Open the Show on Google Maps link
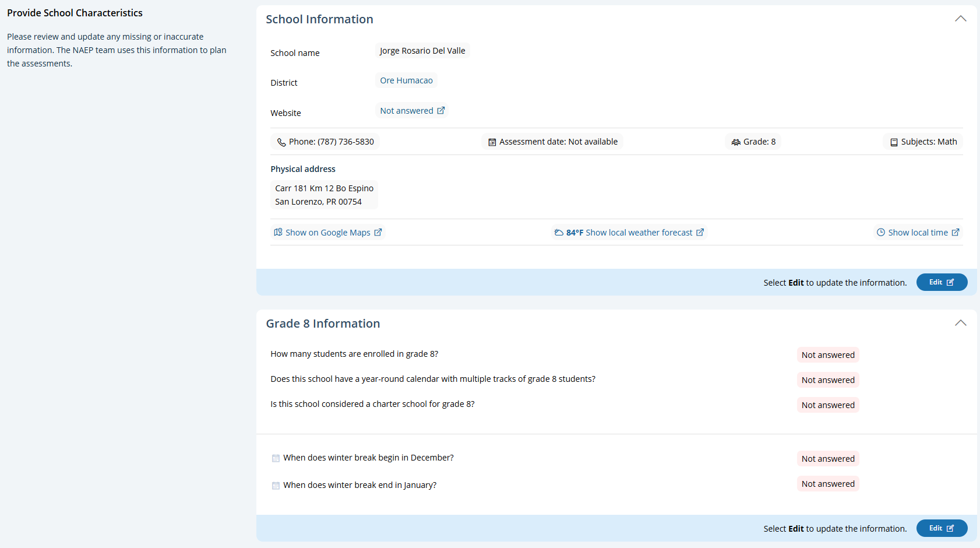This screenshot has width=980, height=548. tap(328, 233)
